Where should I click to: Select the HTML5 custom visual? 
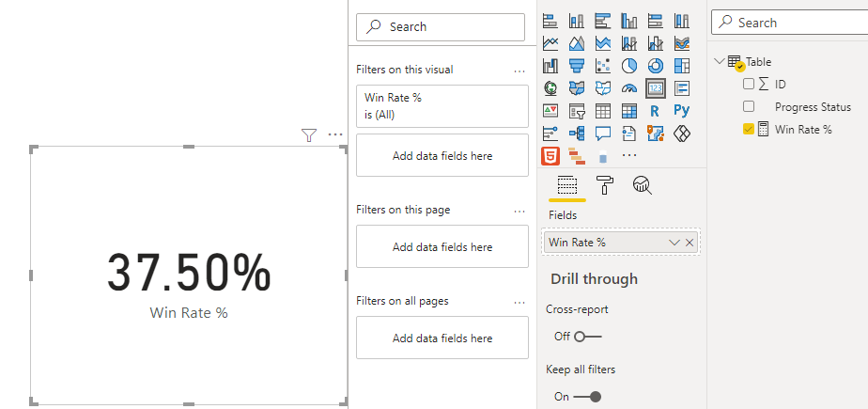pos(550,156)
